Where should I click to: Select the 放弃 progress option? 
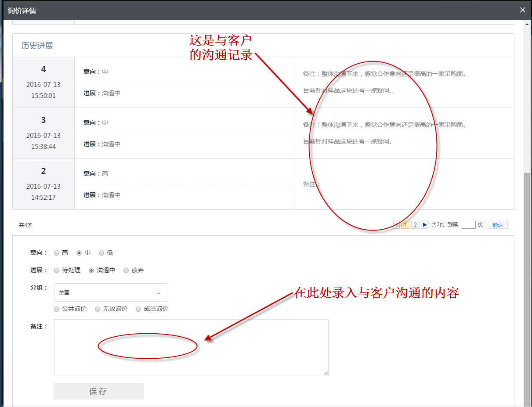tap(126, 270)
